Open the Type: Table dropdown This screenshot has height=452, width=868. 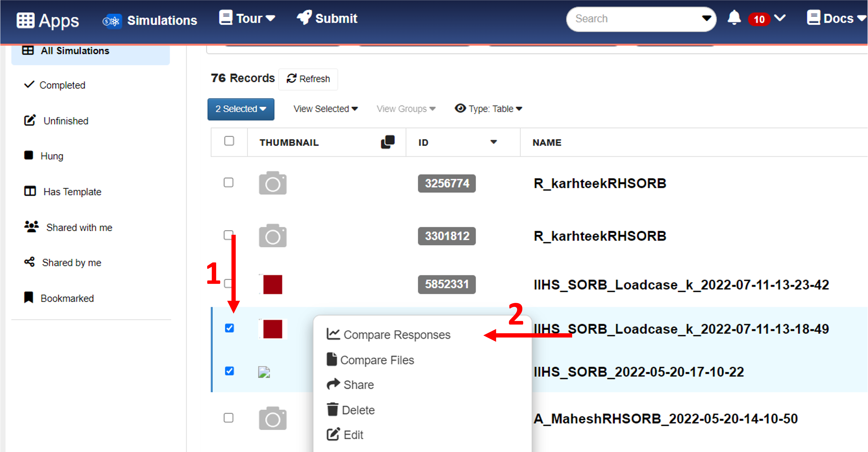489,109
